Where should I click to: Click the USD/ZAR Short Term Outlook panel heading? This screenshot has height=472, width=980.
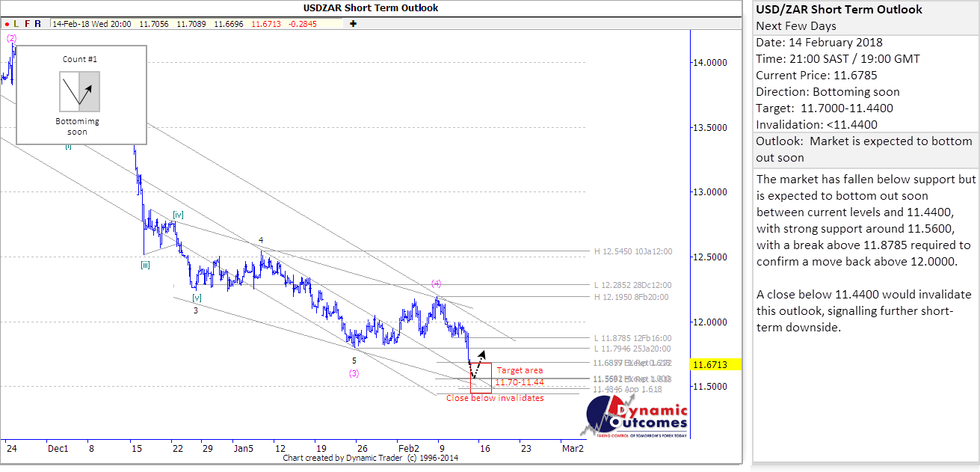(x=839, y=10)
